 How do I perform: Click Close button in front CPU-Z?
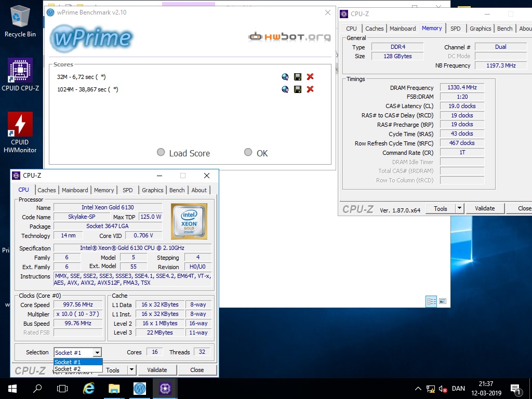[197, 370]
